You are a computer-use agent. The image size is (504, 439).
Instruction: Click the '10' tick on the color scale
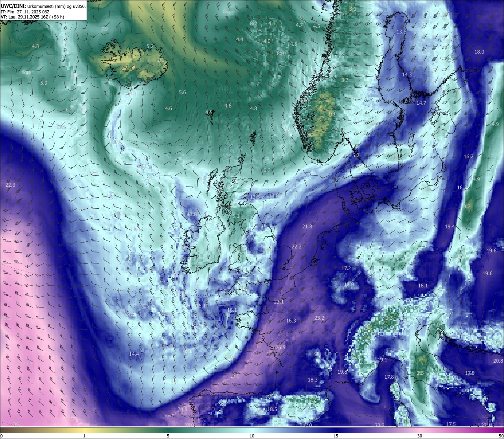pyautogui.click(x=252, y=436)
